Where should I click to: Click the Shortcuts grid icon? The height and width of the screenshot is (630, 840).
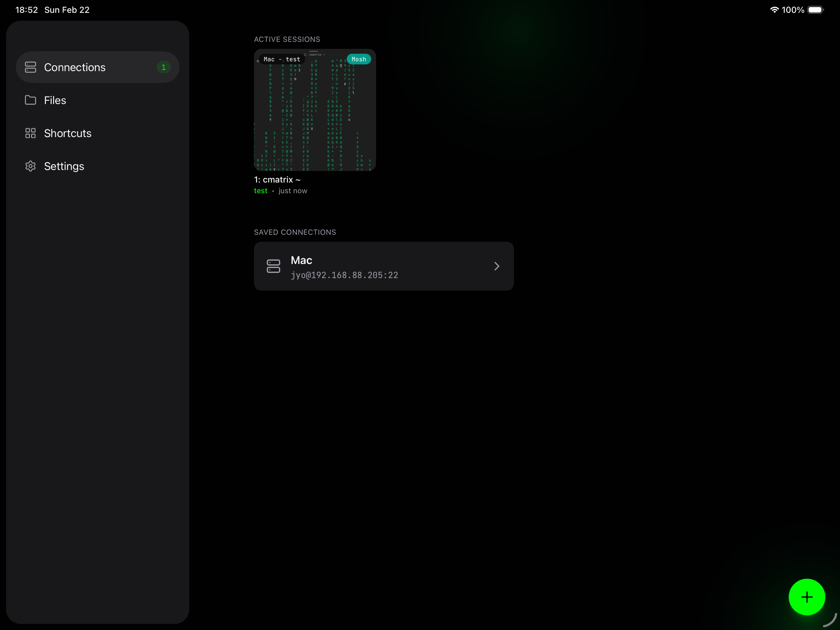(x=30, y=134)
